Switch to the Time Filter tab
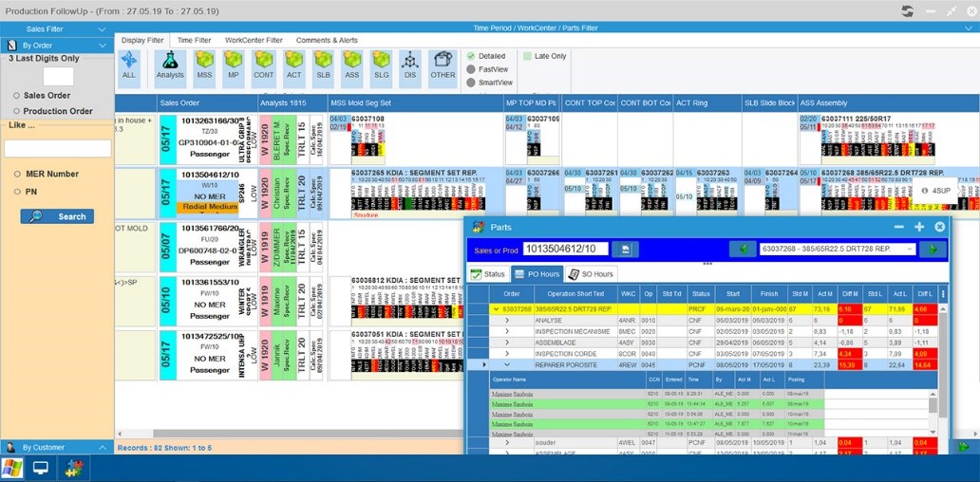This screenshot has width=980, height=482. 194,40
